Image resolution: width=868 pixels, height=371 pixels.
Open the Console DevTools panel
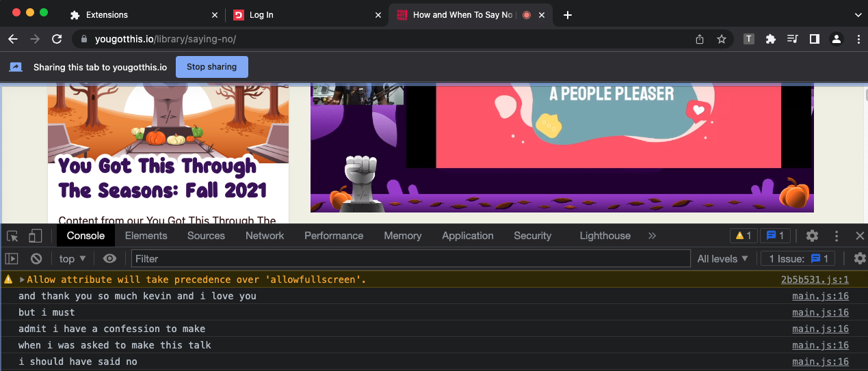pos(86,236)
